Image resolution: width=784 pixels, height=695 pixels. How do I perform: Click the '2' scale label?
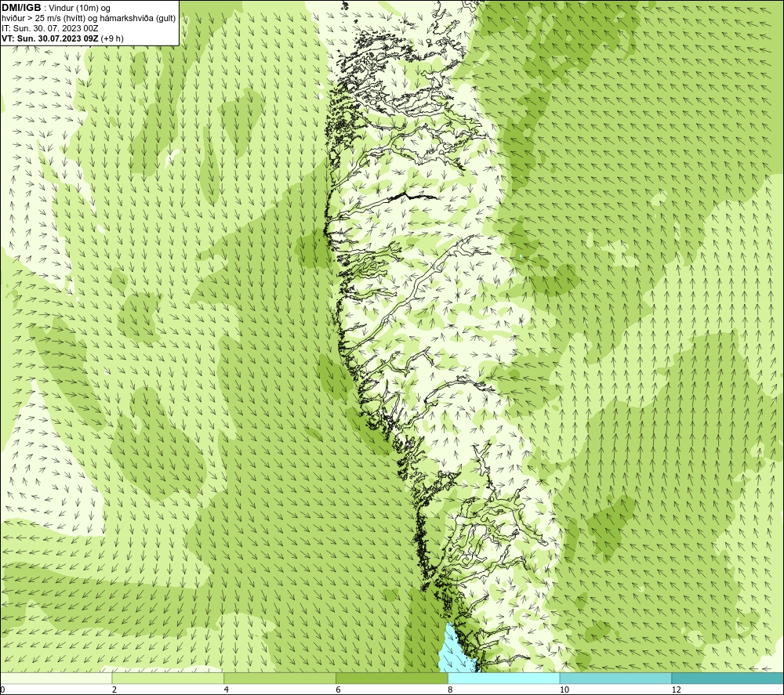[x=114, y=690]
